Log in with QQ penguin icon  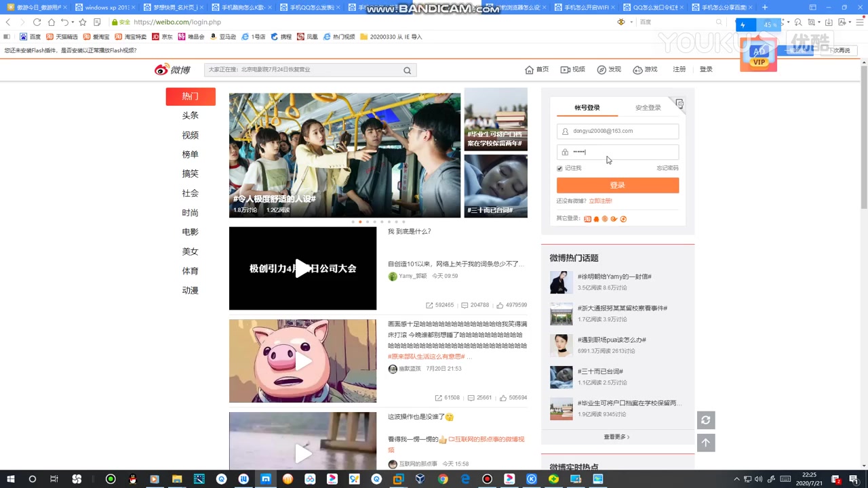coord(597,219)
